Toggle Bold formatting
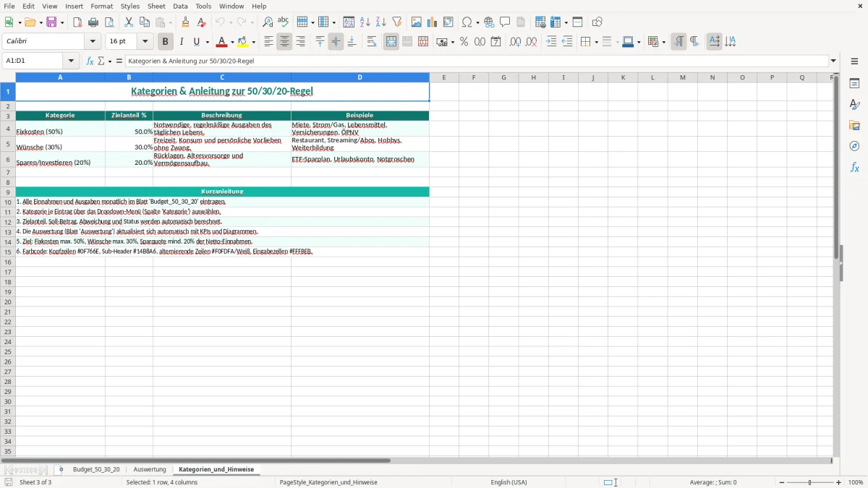The image size is (868, 488). (165, 42)
